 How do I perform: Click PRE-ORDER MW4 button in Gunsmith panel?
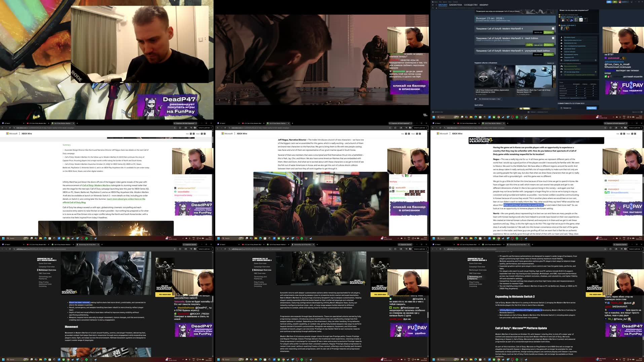380,294
